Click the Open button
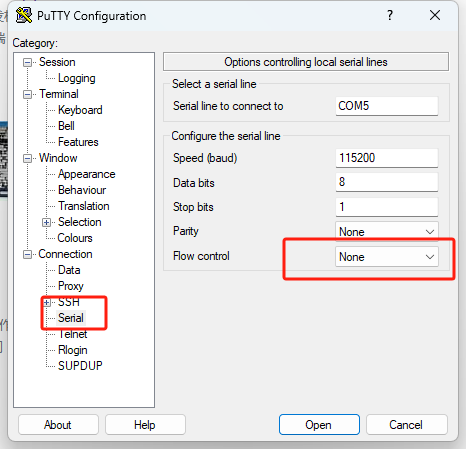 (319, 425)
